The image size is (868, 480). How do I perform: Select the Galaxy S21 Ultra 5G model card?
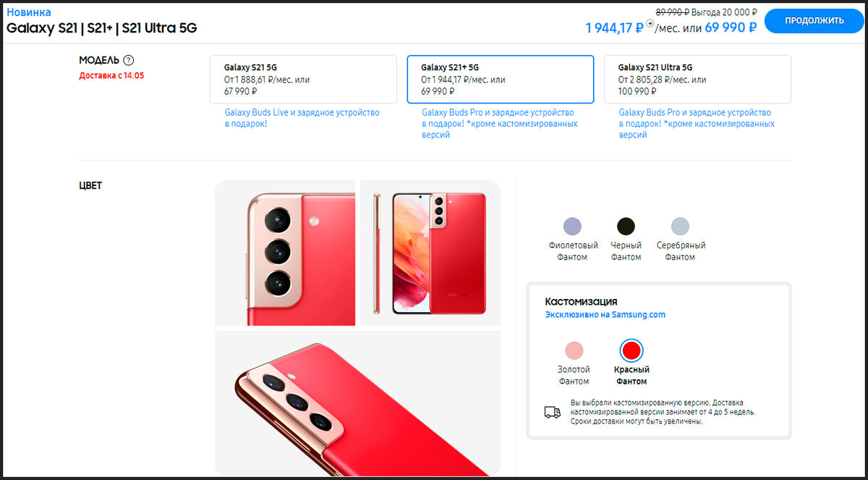697,80
